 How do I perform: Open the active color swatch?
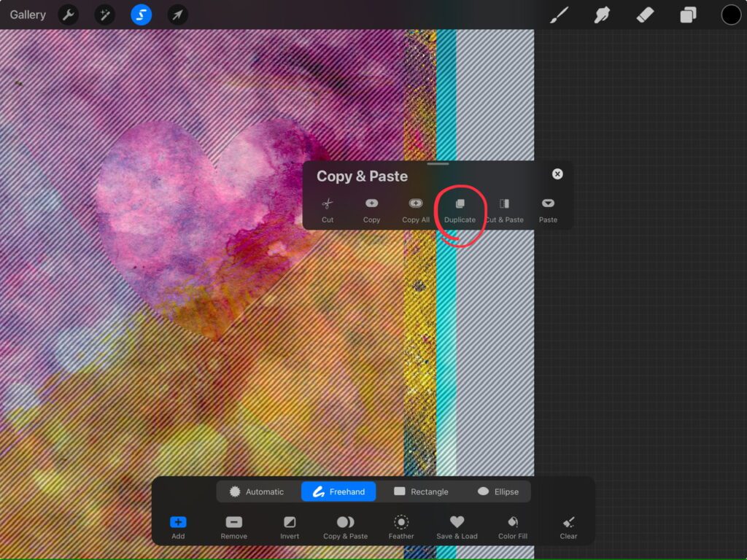[x=731, y=15]
